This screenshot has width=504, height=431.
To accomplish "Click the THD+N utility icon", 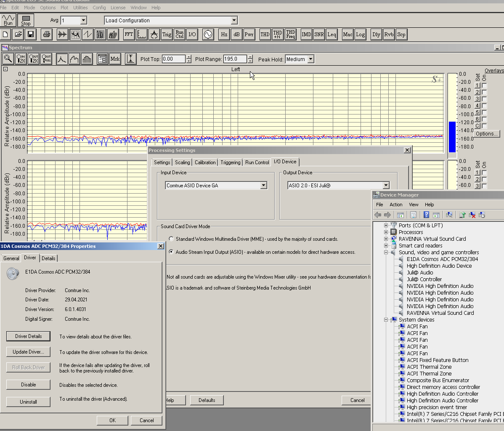I will [277, 35].
